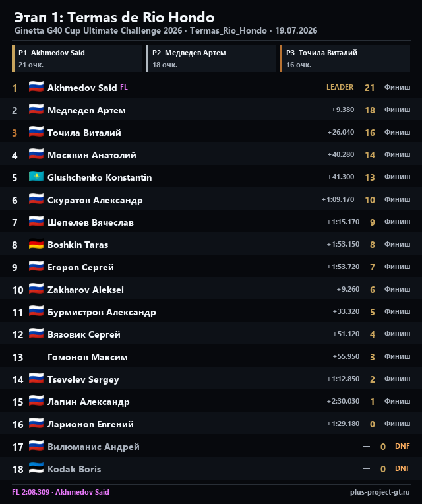Open the plus-project-gt.ru link

click(380, 492)
